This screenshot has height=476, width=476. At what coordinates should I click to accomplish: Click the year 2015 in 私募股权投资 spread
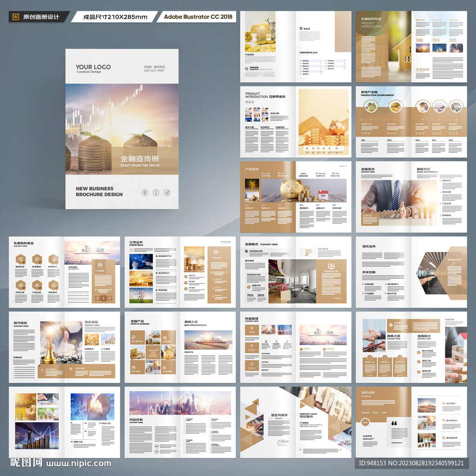tap(436, 40)
